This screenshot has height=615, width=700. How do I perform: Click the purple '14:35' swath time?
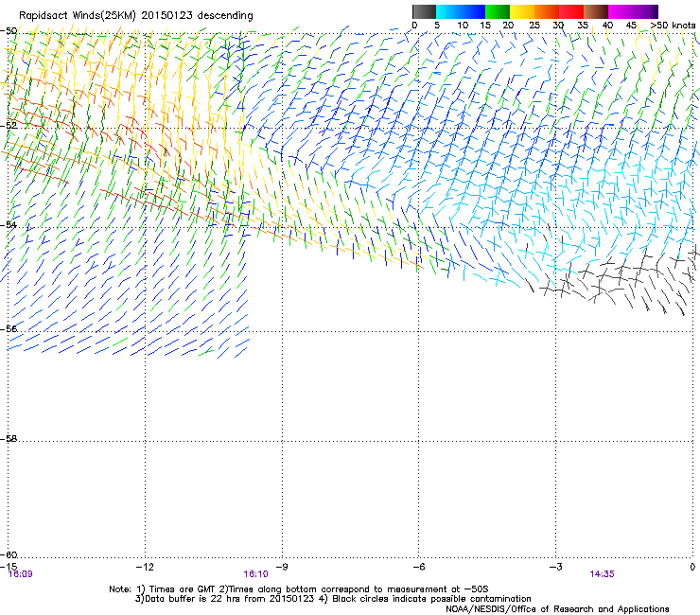(602, 574)
